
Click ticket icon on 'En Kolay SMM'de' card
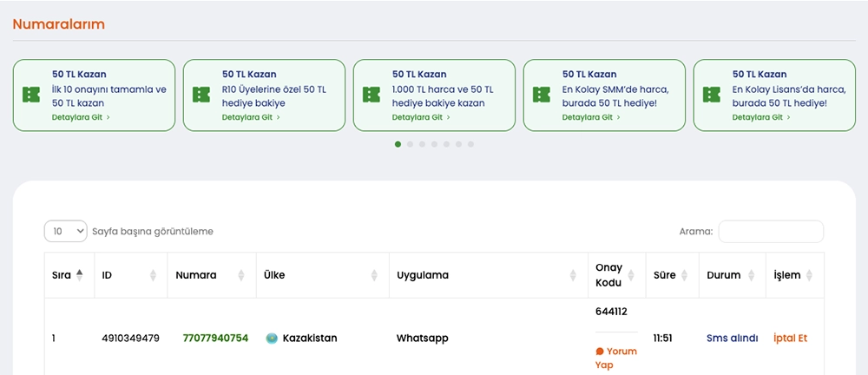(542, 95)
